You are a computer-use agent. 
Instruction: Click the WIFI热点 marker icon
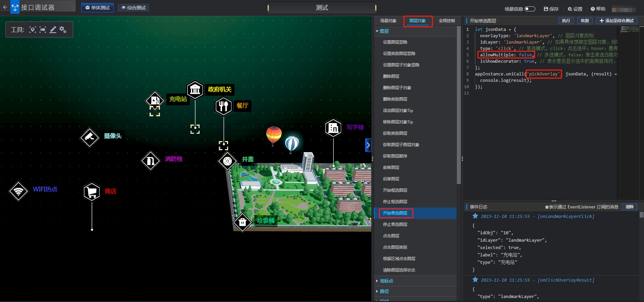[x=18, y=191]
